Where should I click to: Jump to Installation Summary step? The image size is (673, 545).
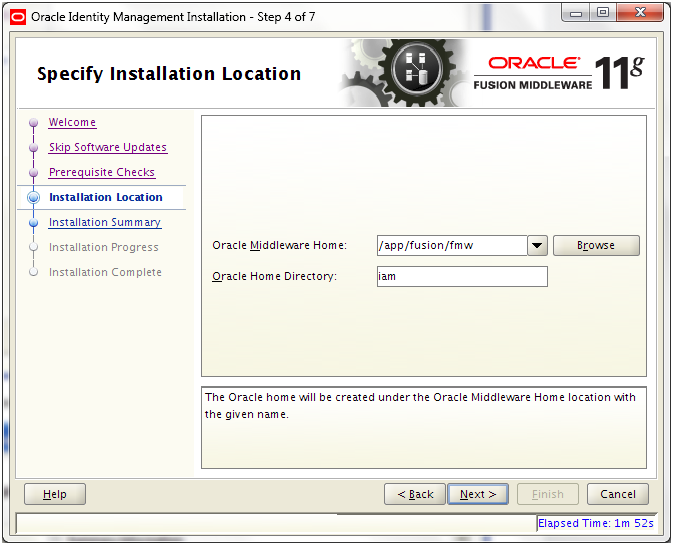[x=105, y=222]
